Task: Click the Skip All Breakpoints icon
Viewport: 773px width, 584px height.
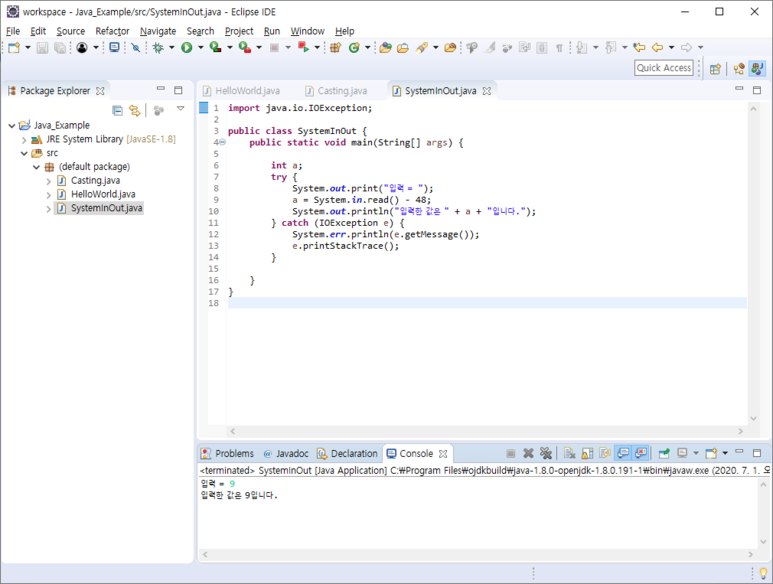Action: [x=136, y=48]
